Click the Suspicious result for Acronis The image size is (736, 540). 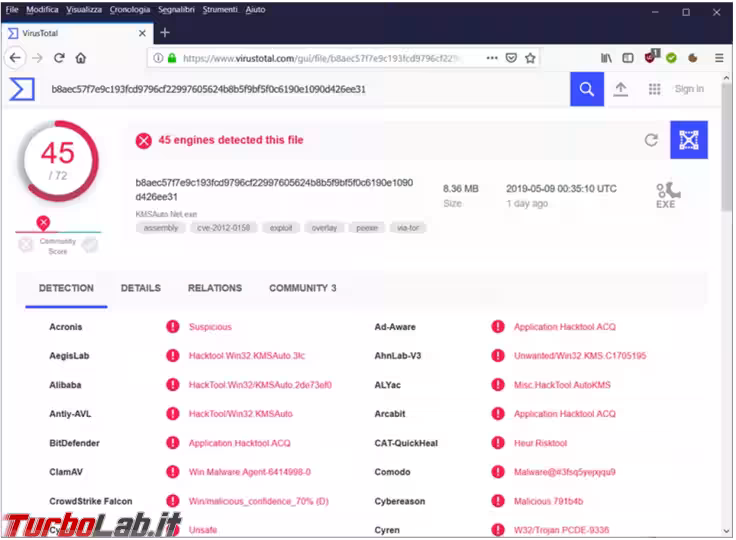click(x=210, y=327)
